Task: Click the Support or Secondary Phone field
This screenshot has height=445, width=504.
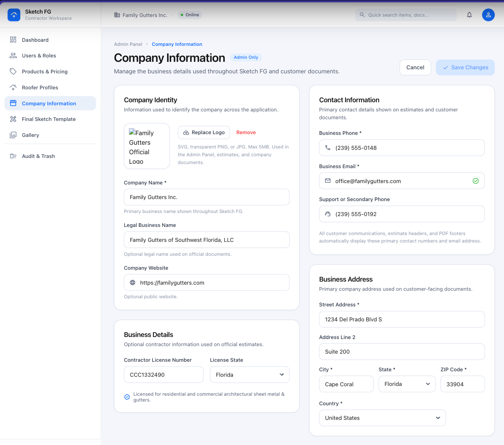Action: [402, 214]
